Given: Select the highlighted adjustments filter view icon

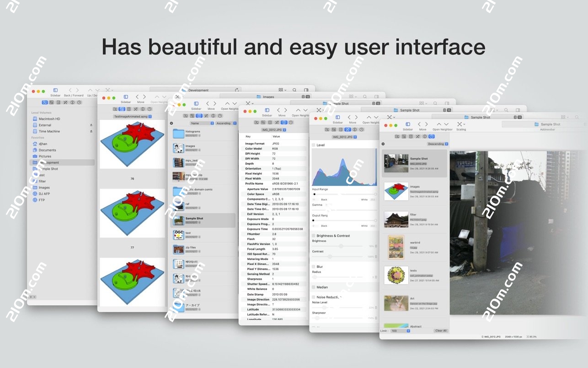Looking at the screenshot, I should coord(348,130).
